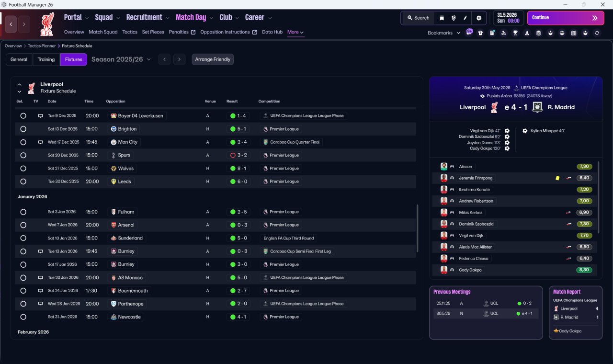Image resolution: width=613 pixels, height=364 pixels.
Task: Open the More dropdown in submenu
Action: (x=295, y=32)
